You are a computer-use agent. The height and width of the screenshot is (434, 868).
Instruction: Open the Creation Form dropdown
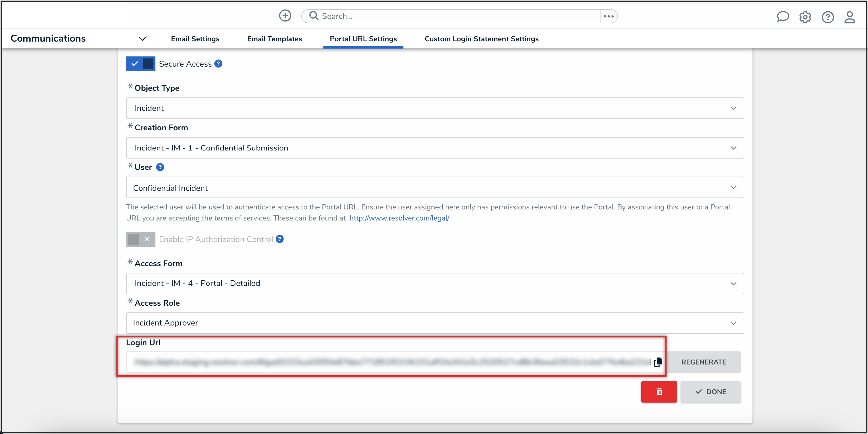coord(435,148)
